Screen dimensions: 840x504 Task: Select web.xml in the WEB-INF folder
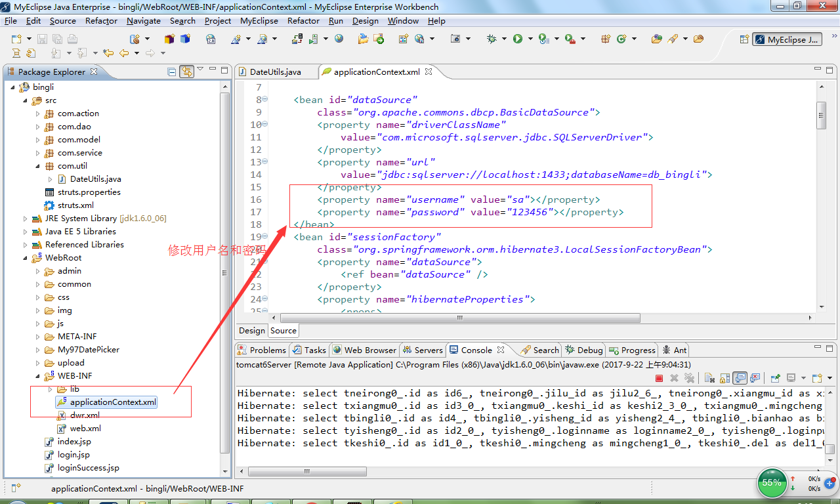(x=85, y=429)
